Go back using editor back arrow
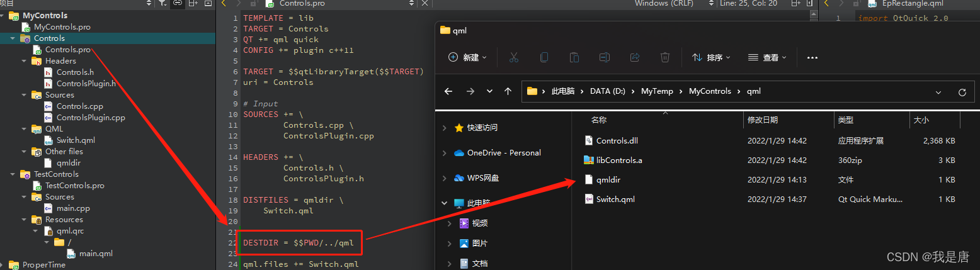Image resolution: width=980 pixels, height=270 pixels. 223,3
